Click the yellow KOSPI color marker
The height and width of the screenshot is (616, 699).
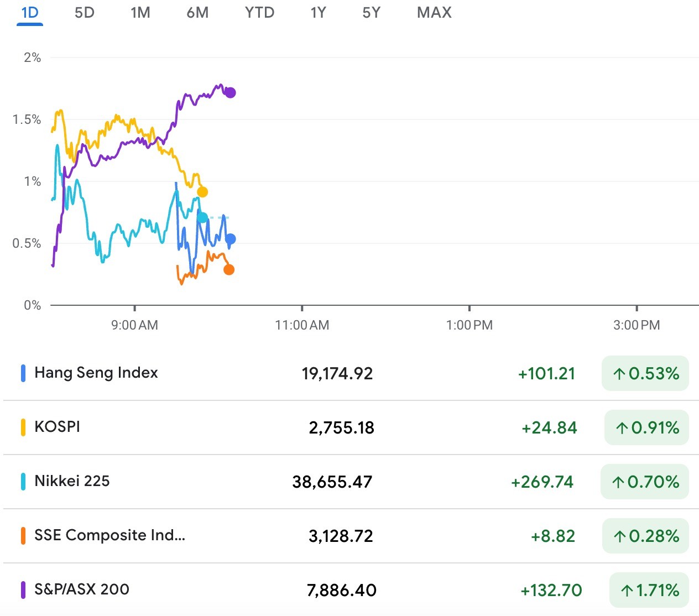[23, 427]
